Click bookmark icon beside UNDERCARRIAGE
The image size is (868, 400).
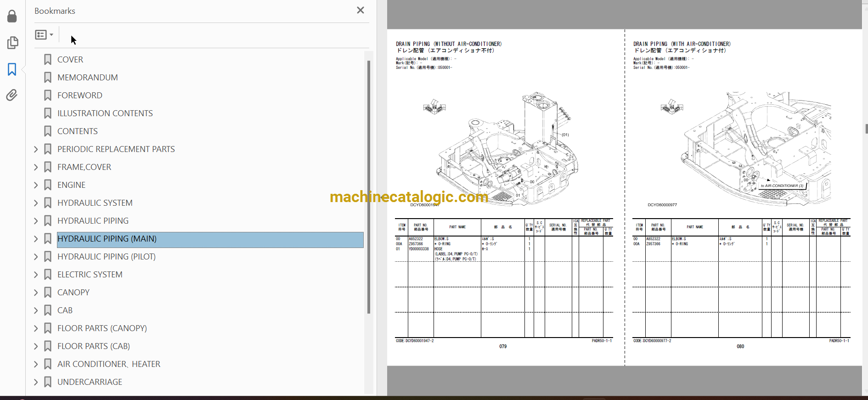pyautogui.click(x=48, y=382)
